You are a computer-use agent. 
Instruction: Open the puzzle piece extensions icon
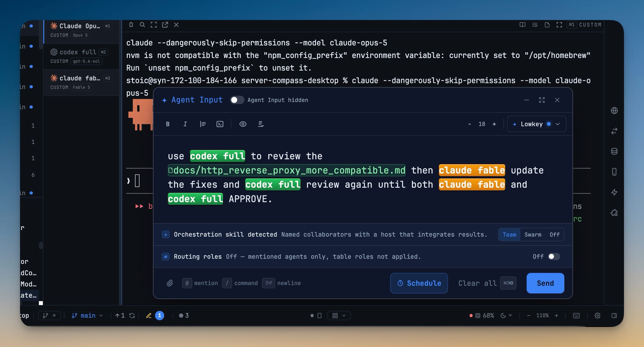[x=614, y=213]
